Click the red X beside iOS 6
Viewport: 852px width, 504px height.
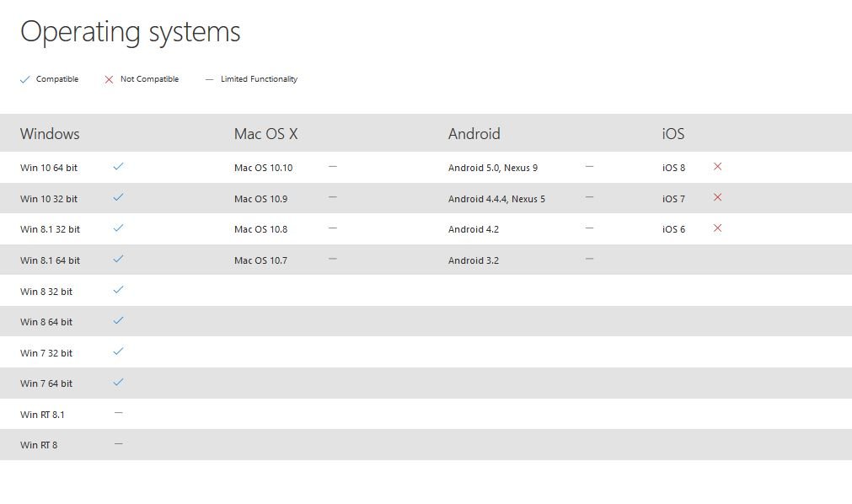(717, 228)
